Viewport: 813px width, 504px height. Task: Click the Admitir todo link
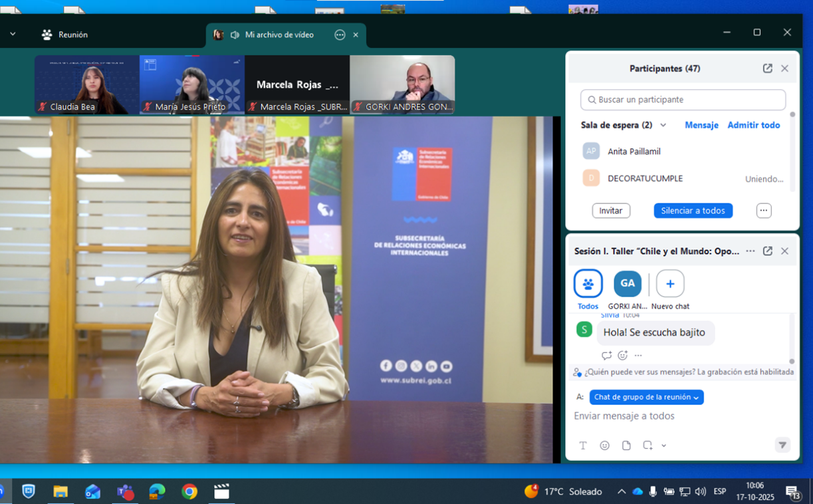(753, 125)
